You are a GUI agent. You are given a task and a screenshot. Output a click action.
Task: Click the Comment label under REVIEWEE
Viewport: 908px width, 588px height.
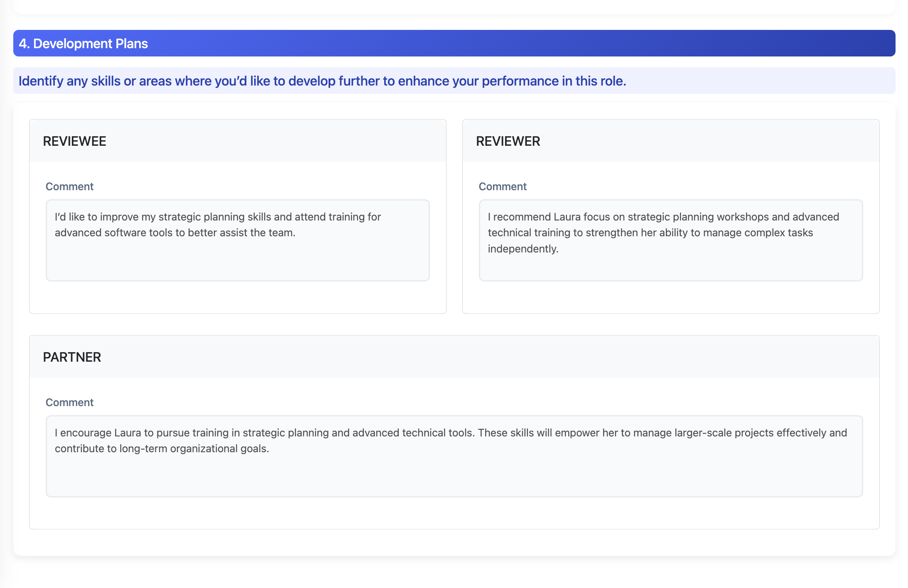[x=69, y=186]
